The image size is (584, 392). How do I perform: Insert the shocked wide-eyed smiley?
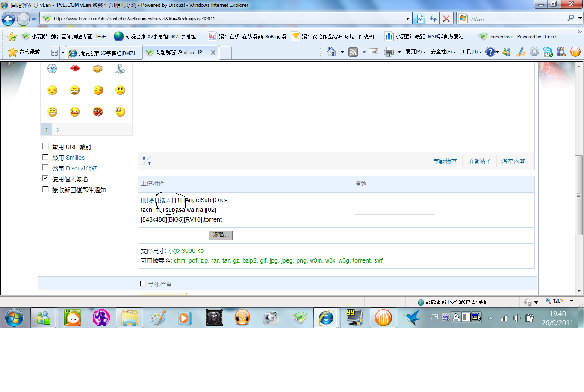tap(121, 111)
